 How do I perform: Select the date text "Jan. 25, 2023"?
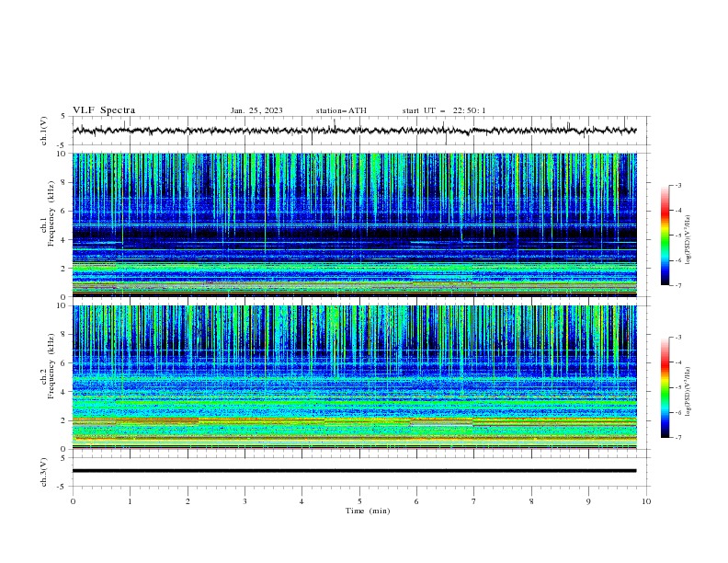(x=256, y=110)
